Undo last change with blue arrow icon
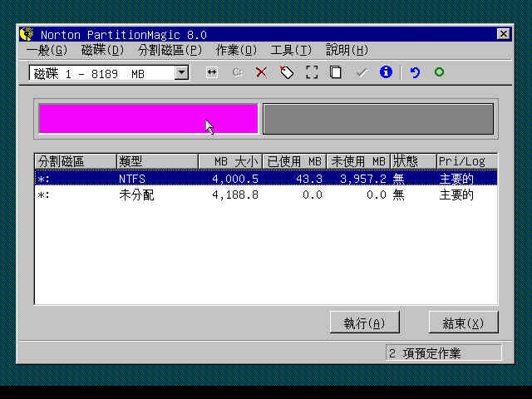This screenshot has width=532, height=399. [x=414, y=72]
